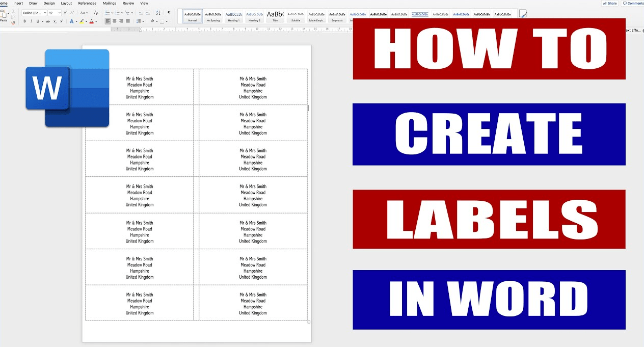This screenshot has height=347, width=644.
Task: Expand the Paste options arrow
Action: tap(8, 13)
